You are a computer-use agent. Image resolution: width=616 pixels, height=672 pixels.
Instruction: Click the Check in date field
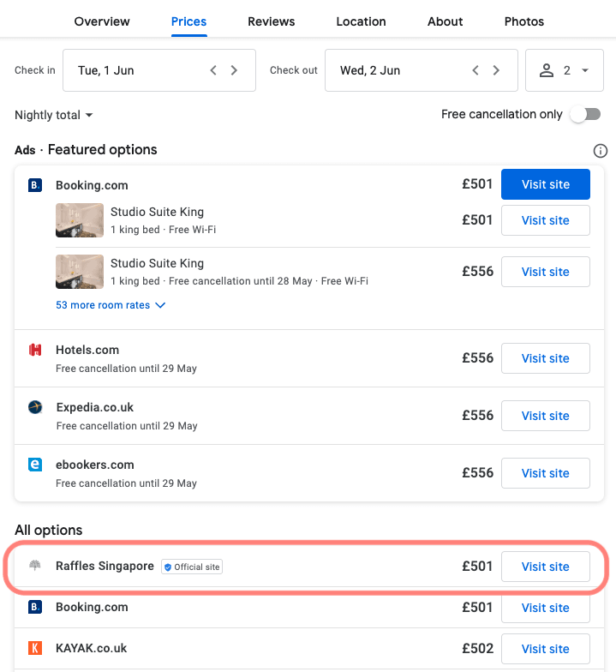[137, 70]
